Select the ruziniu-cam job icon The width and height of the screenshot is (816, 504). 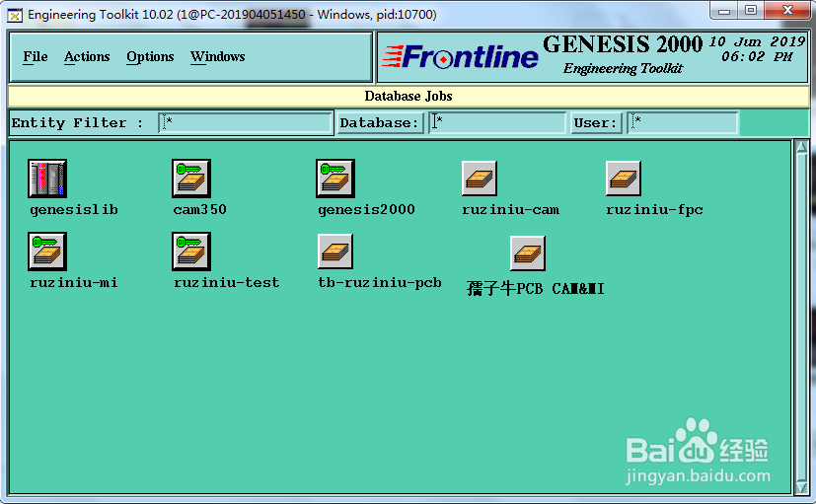(x=480, y=179)
